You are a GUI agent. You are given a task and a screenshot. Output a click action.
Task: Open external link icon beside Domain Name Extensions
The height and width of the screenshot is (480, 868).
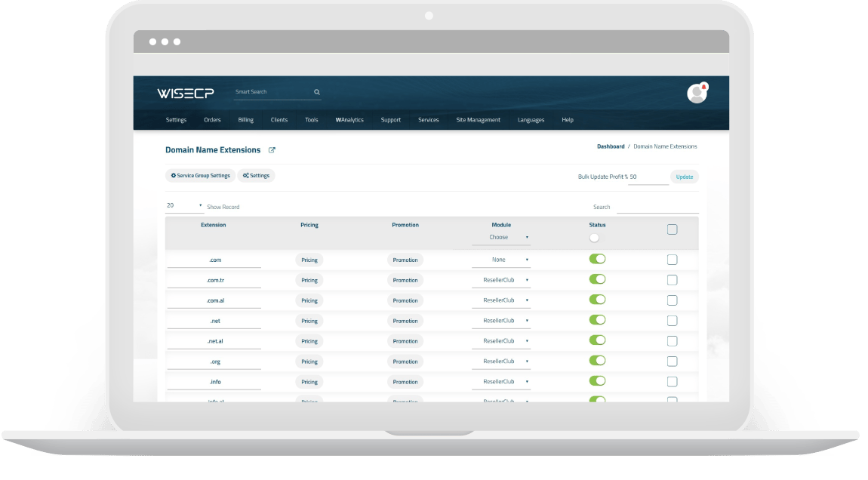[272, 150]
